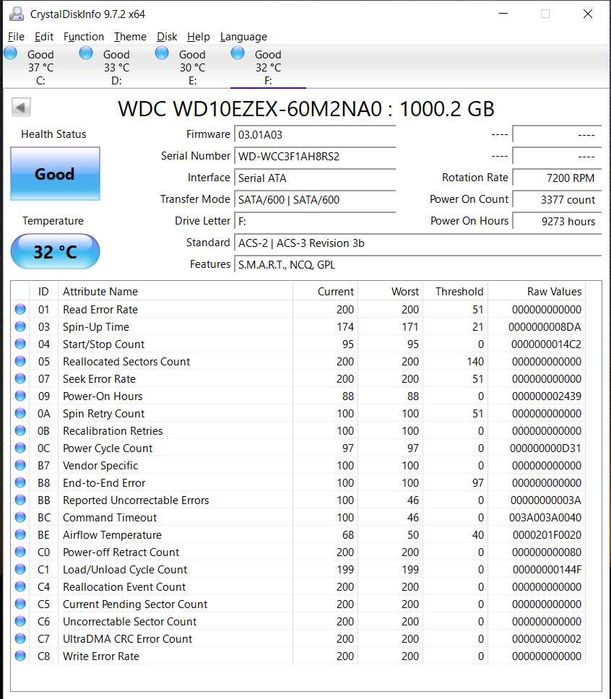Click the Firmware field 03.01A03
This screenshot has height=699, width=611.
pos(315,135)
